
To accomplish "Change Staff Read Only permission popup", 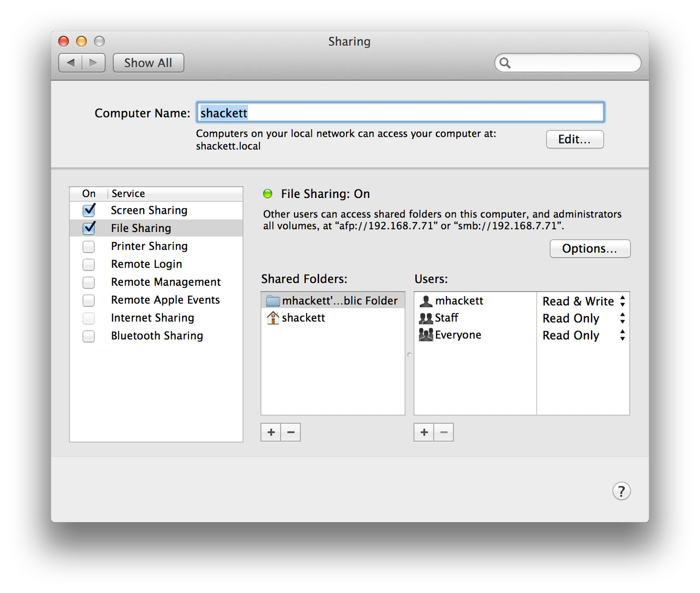I will [x=583, y=318].
